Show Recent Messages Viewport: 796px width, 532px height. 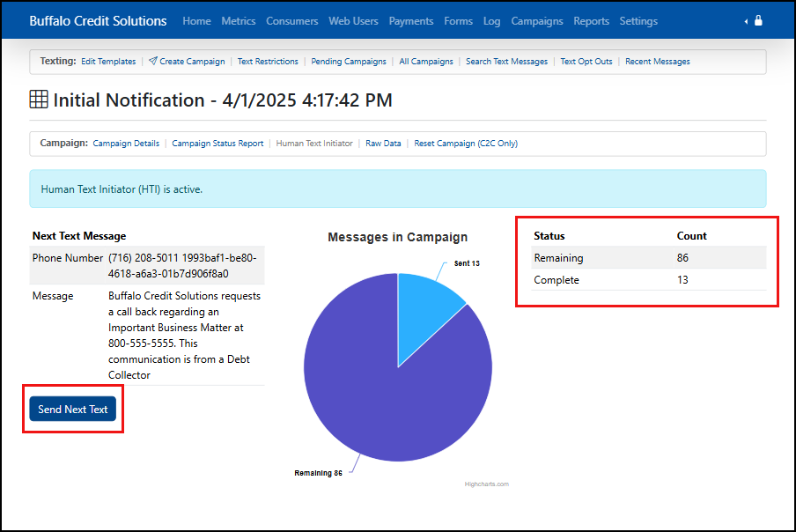click(658, 62)
